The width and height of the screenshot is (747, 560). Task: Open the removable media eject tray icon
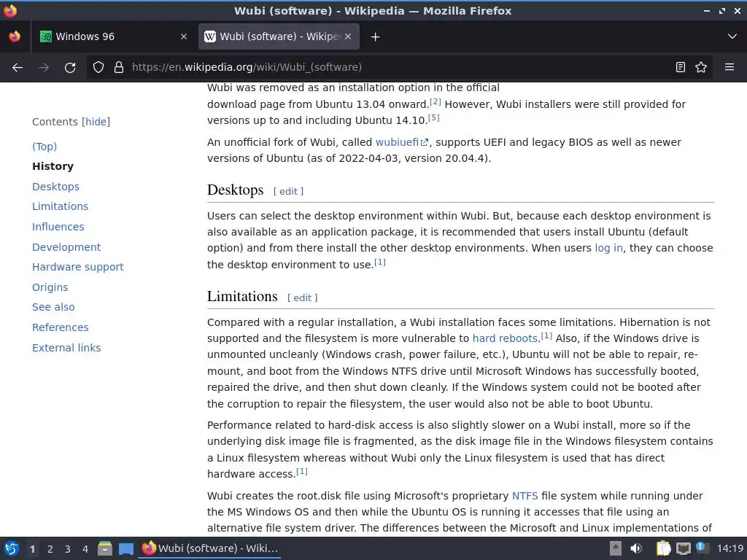tap(616, 548)
